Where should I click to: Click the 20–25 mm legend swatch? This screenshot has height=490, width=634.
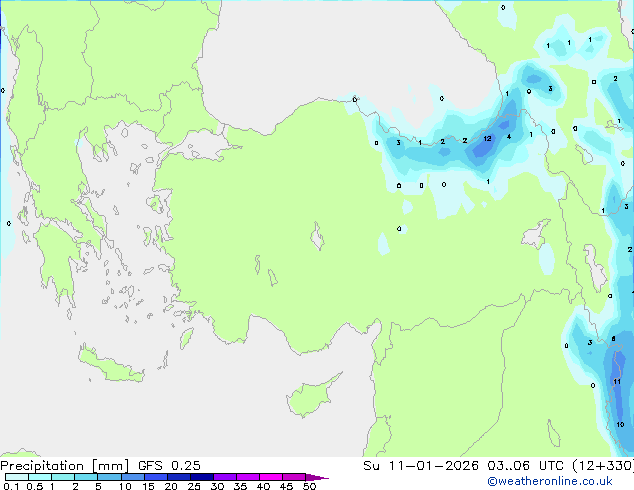[179, 477]
